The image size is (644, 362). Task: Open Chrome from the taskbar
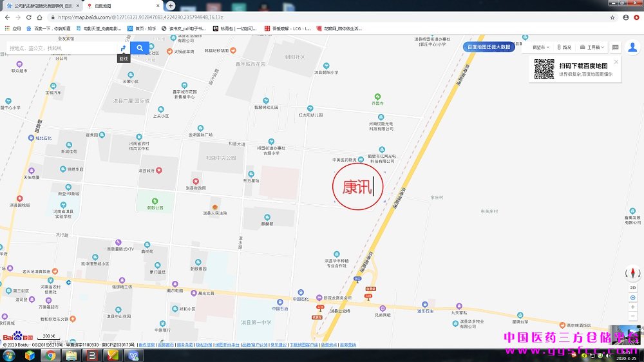click(x=50, y=356)
